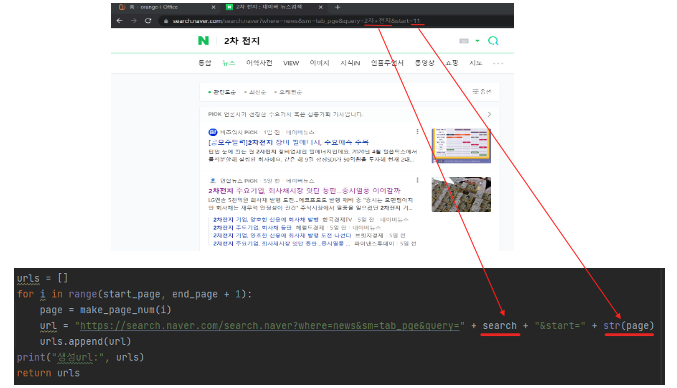Click the print("생성url:", urls) line
This screenshot has height=388, width=677.
80,357
